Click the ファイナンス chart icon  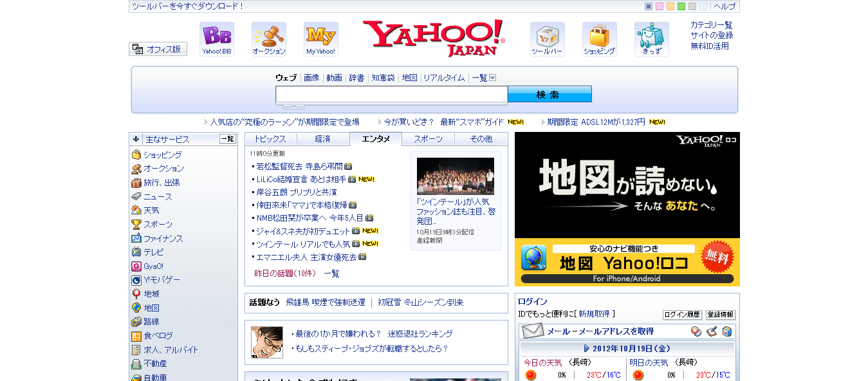136,238
